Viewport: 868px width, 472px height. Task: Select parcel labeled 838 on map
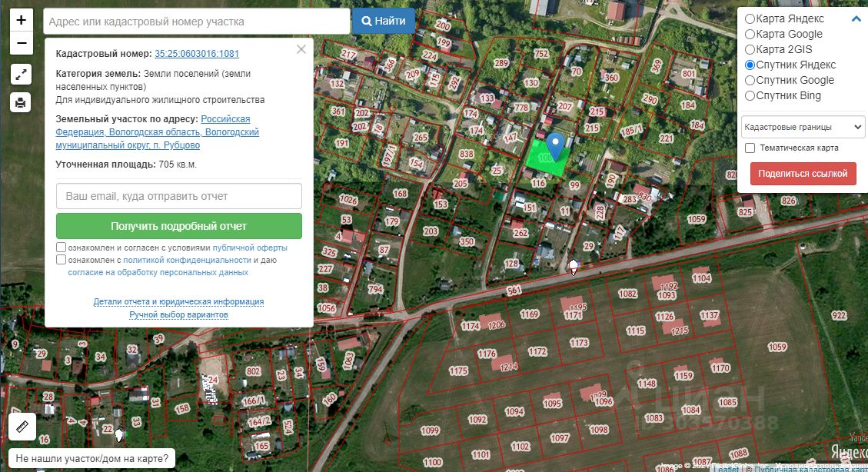pos(466,155)
